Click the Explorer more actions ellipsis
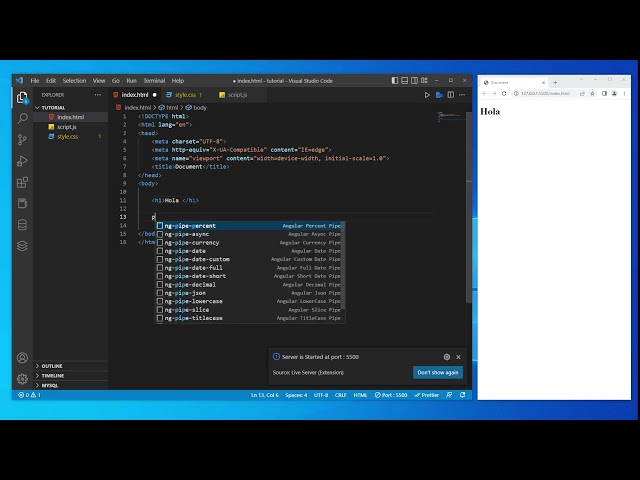Screen dimensions: 640x480 [x=98, y=95]
